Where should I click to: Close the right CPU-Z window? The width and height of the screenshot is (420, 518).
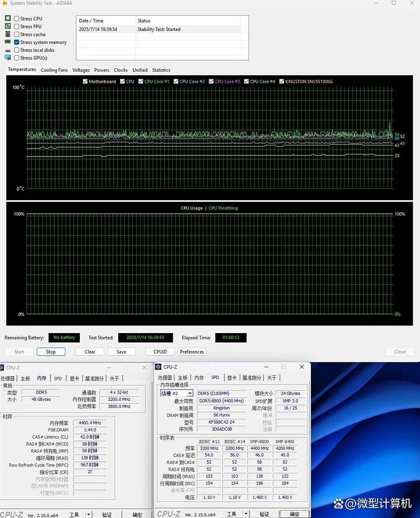coord(301,367)
